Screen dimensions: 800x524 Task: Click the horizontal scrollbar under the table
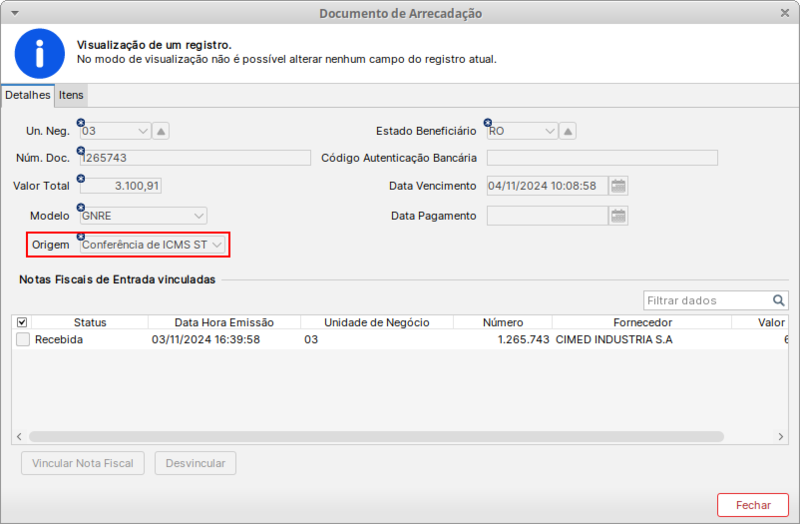tap(375, 437)
